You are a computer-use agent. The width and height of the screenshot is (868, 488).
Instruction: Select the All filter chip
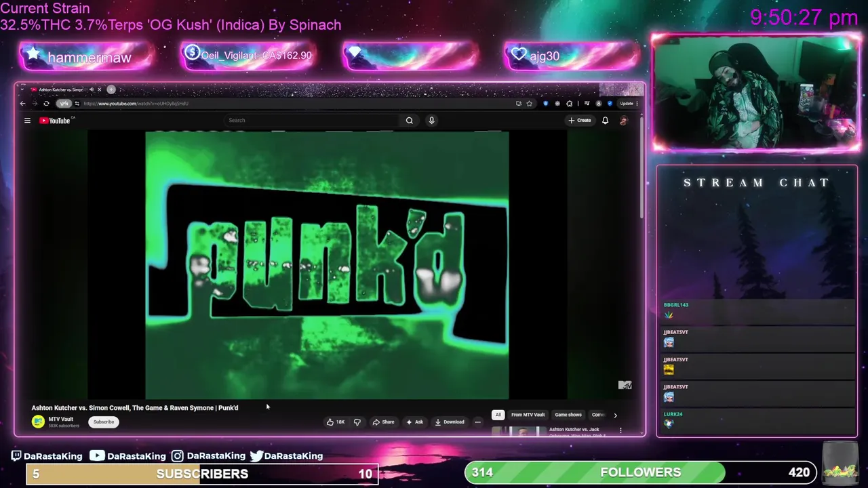click(x=498, y=415)
